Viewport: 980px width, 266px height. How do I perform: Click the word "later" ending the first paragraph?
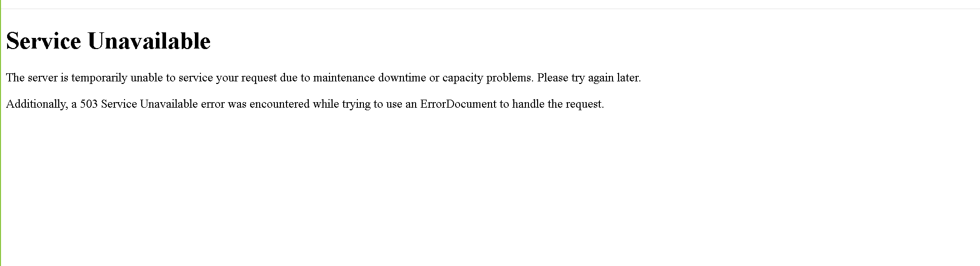coord(628,78)
